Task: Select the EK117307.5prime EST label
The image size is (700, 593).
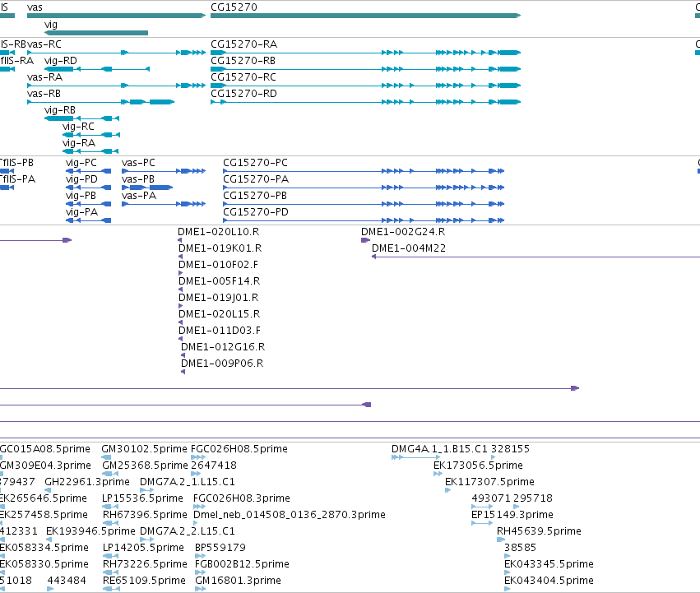Action: point(489,482)
